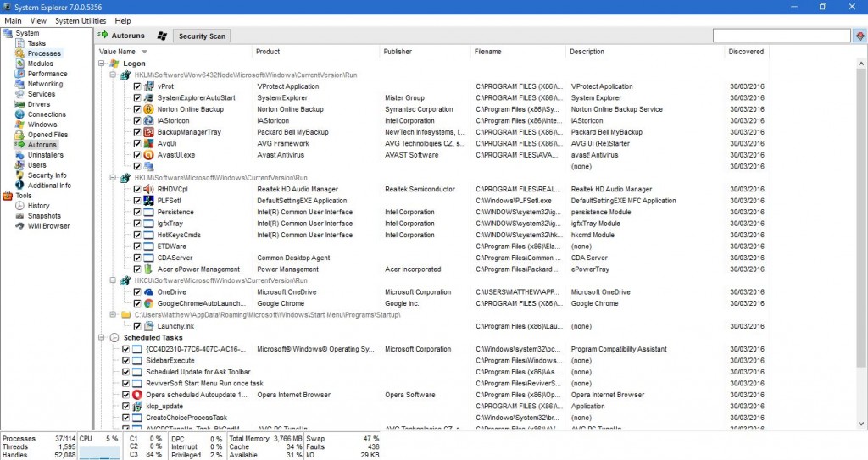Click the red icon next to search box

[860, 36]
